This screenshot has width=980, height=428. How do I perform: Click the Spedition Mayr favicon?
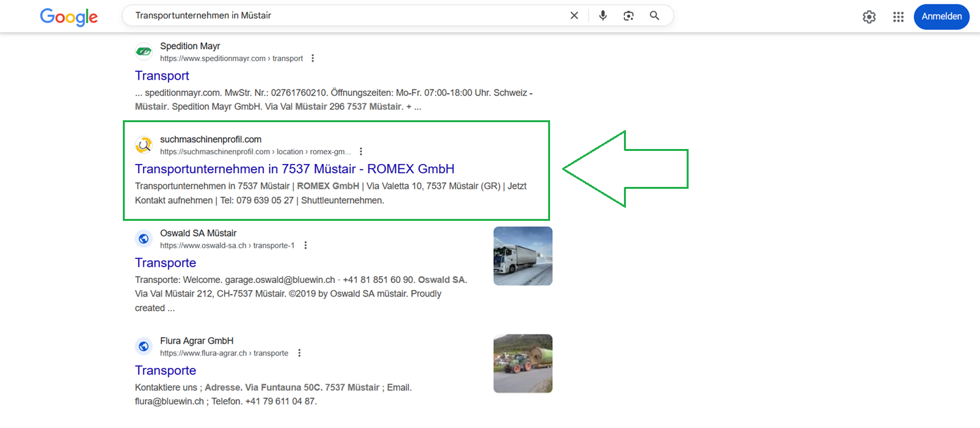(x=144, y=52)
